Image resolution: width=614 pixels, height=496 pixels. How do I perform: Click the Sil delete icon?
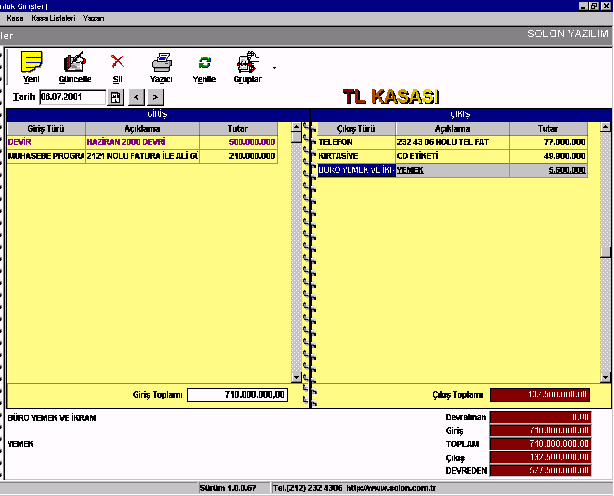coord(117,62)
